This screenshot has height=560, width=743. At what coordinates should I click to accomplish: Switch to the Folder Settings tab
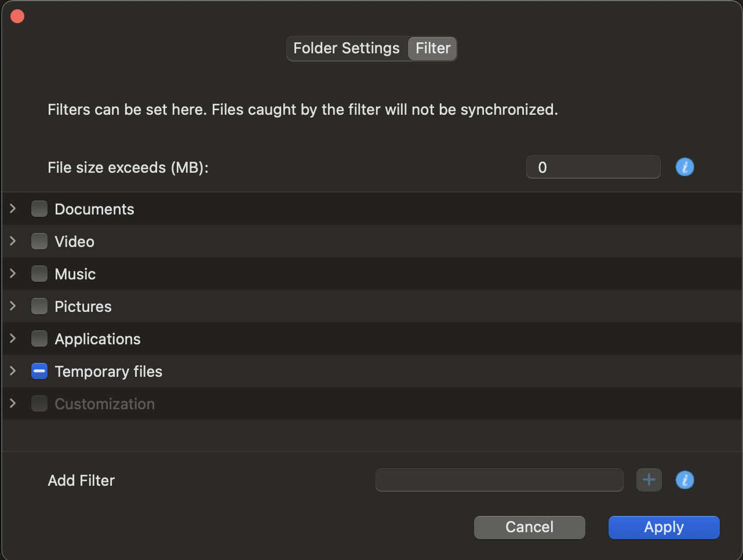click(347, 48)
